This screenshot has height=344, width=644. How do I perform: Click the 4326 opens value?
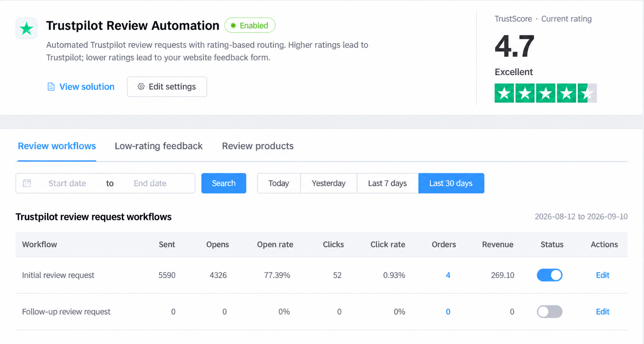pyautogui.click(x=218, y=275)
